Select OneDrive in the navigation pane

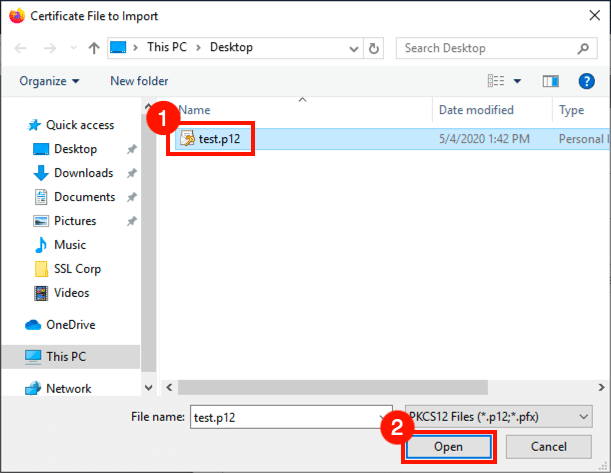72,324
